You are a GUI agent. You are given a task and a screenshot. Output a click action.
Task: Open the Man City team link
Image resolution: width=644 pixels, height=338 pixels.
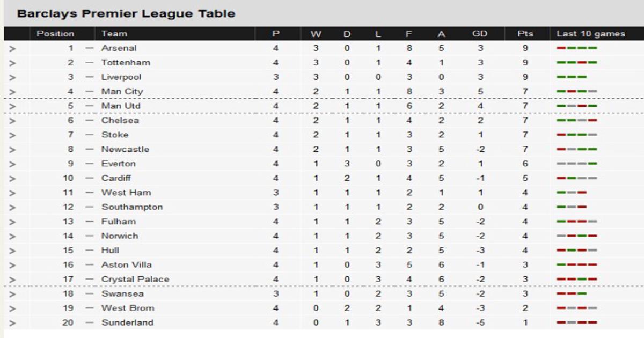click(x=122, y=92)
